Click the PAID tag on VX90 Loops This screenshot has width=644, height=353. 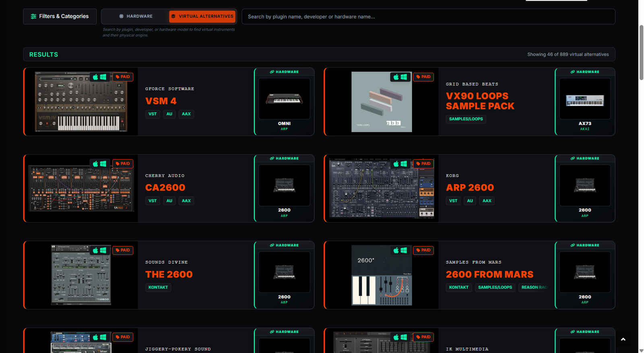[423, 77]
